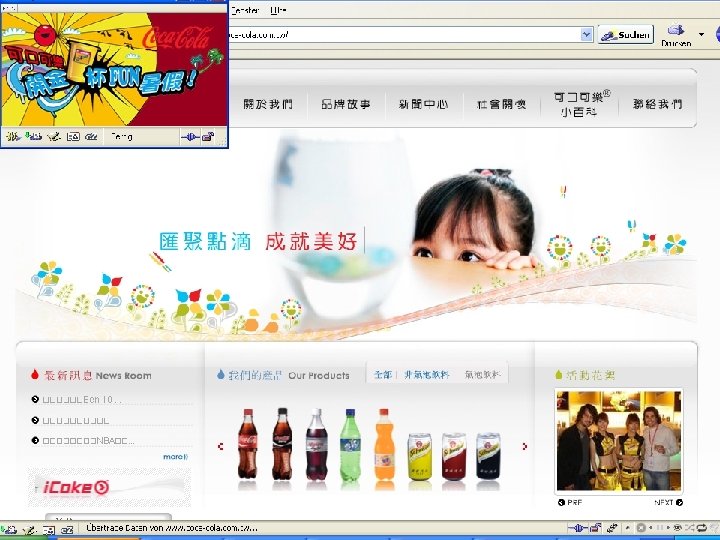This screenshot has width=720, height=540.
Task: Select the dark blue Schweppes can
Action: (x=488, y=456)
